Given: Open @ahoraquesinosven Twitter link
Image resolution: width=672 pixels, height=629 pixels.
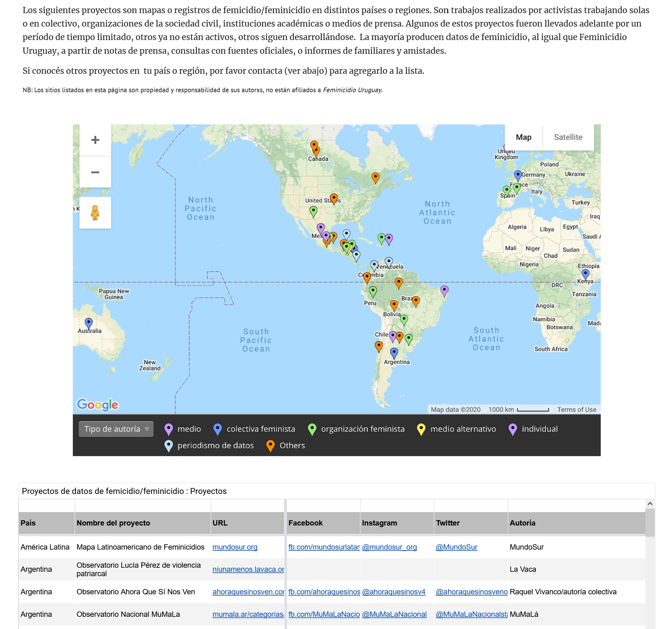Looking at the screenshot, I should point(472,592).
